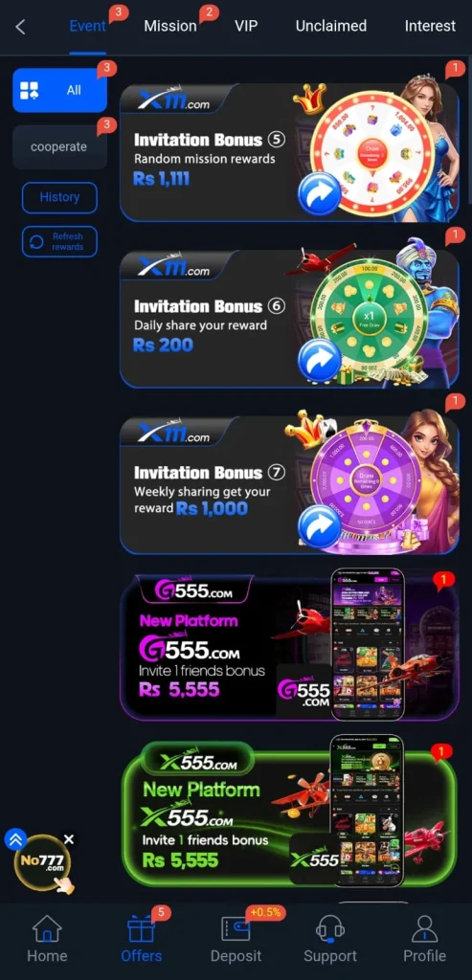Open the History button
472x980 pixels.
60,197
